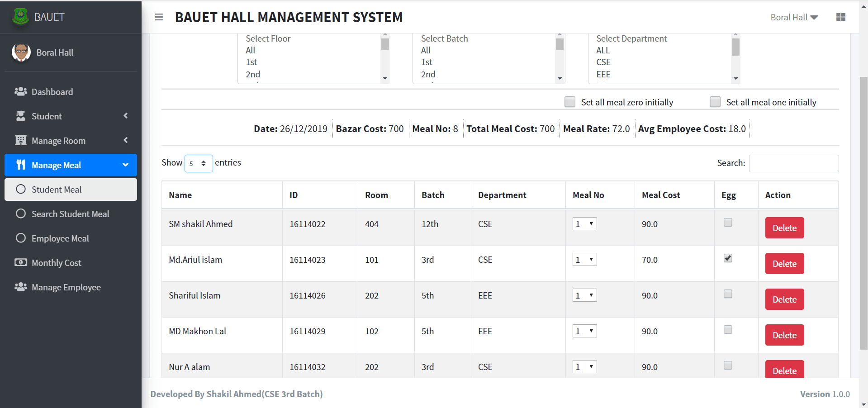Open the grid apps icon top right
The height and width of the screenshot is (408, 868).
(841, 17)
